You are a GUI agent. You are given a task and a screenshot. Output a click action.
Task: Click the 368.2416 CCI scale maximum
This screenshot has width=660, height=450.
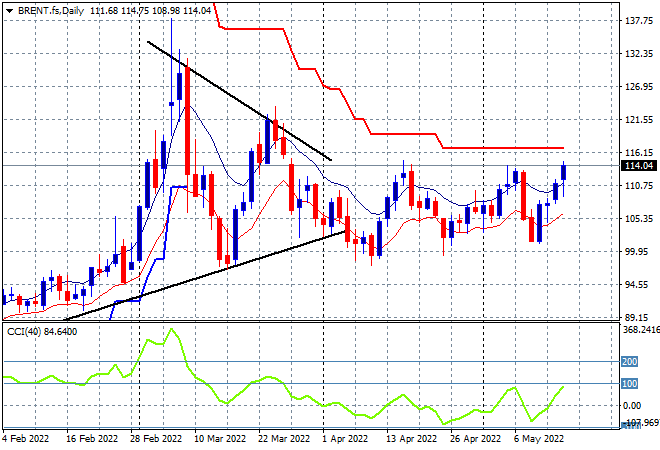pyautogui.click(x=641, y=330)
